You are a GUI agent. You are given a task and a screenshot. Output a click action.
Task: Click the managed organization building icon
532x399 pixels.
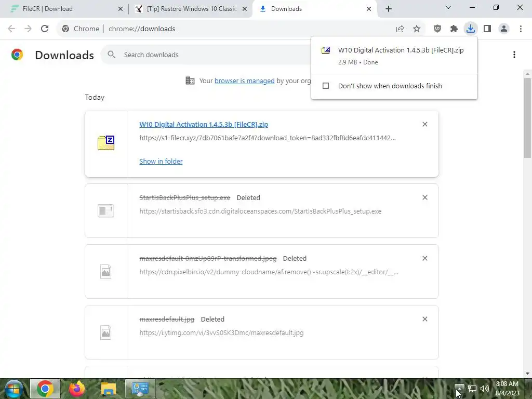pyautogui.click(x=190, y=81)
